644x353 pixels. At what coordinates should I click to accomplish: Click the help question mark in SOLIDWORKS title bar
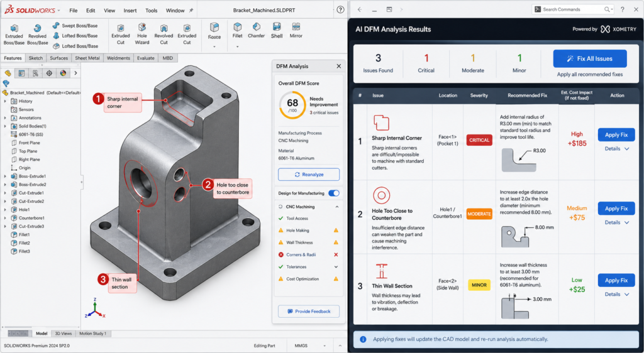pyautogui.click(x=340, y=10)
